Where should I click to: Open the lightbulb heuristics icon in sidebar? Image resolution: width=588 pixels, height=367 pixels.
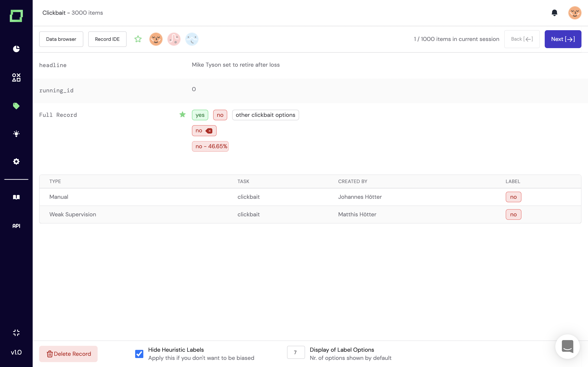16,134
